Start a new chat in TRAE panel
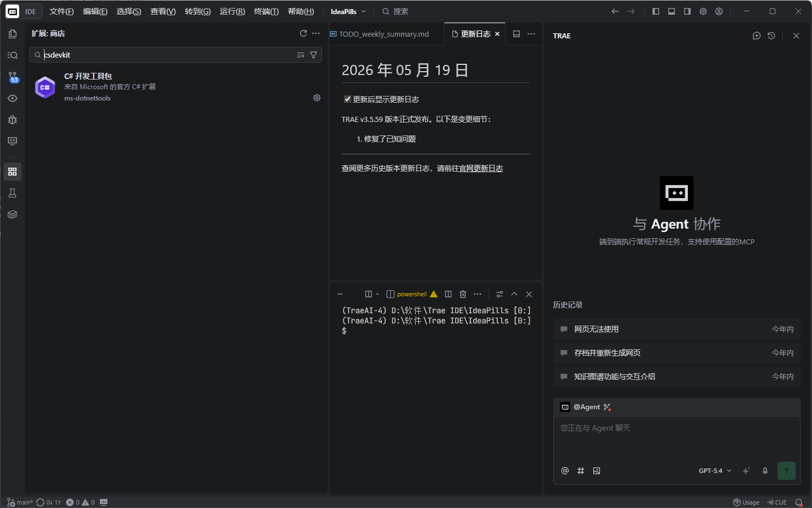 (x=757, y=36)
